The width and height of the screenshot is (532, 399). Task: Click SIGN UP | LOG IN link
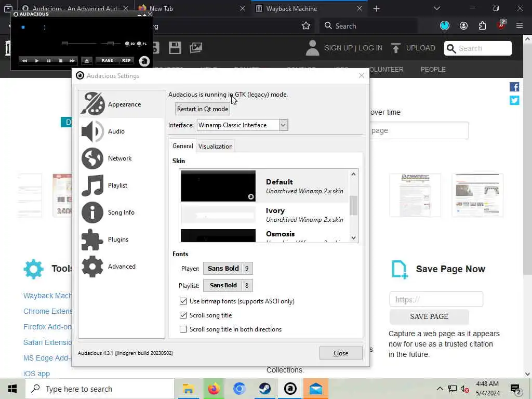point(353,48)
